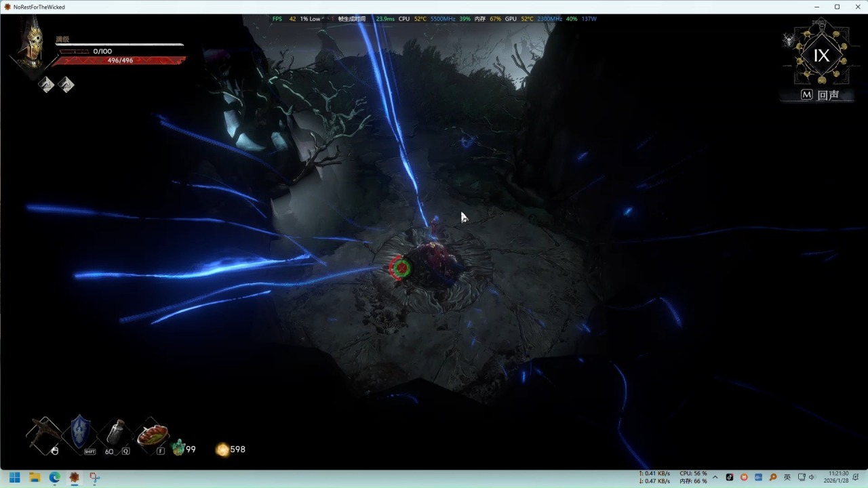Open the volume control in the tray
Image resolution: width=868 pixels, height=488 pixels.
coord(812,477)
